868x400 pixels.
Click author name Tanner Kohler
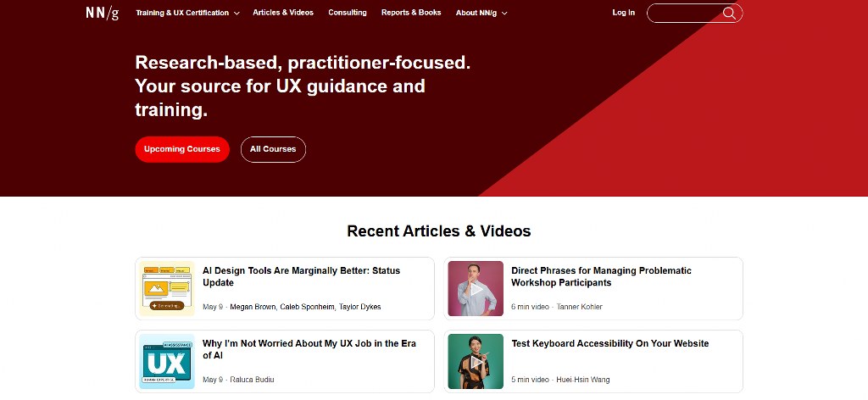point(579,307)
